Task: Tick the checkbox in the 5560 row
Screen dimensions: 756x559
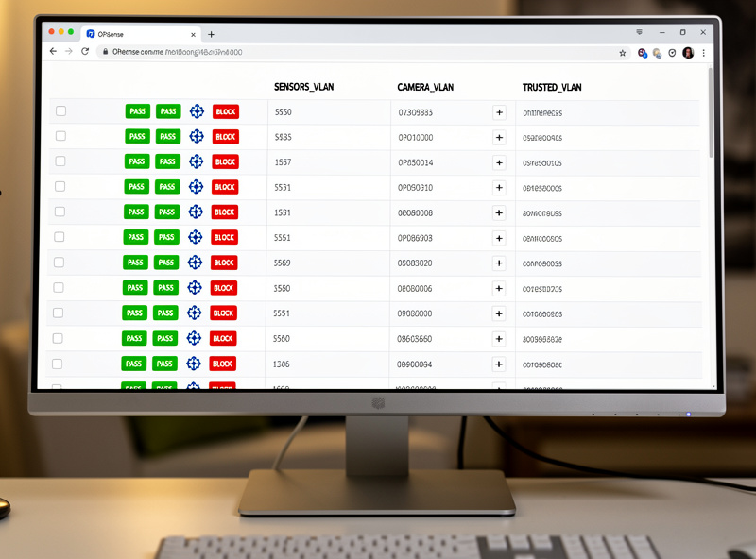Action: (58, 338)
